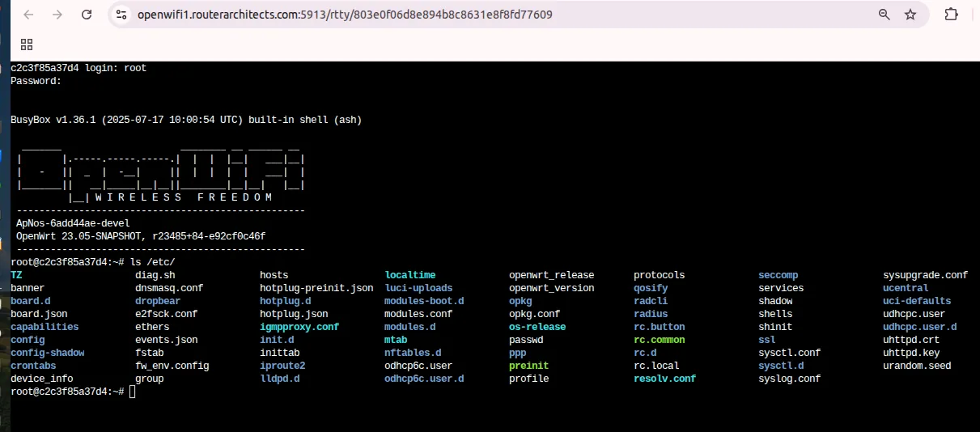Click 'sysupgrade.conf' in the listing
This screenshot has height=432, width=980.
click(x=925, y=275)
